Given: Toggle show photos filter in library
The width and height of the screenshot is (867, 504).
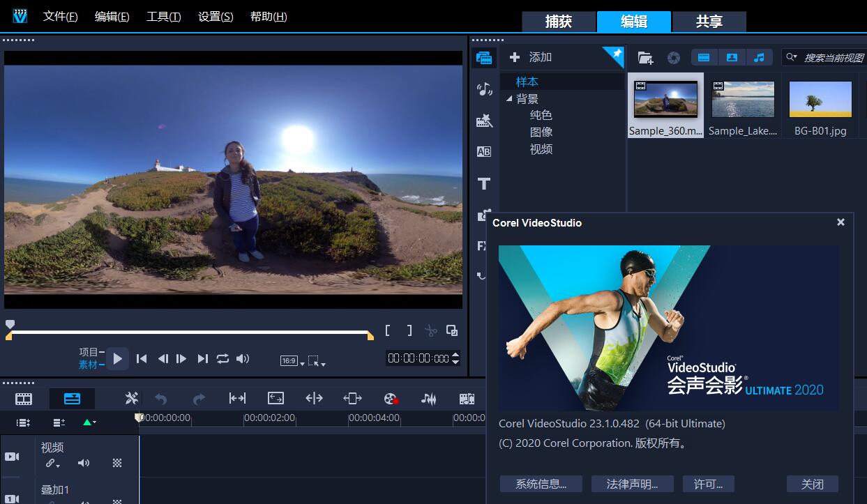Looking at the screenshot, I should 732,57.
